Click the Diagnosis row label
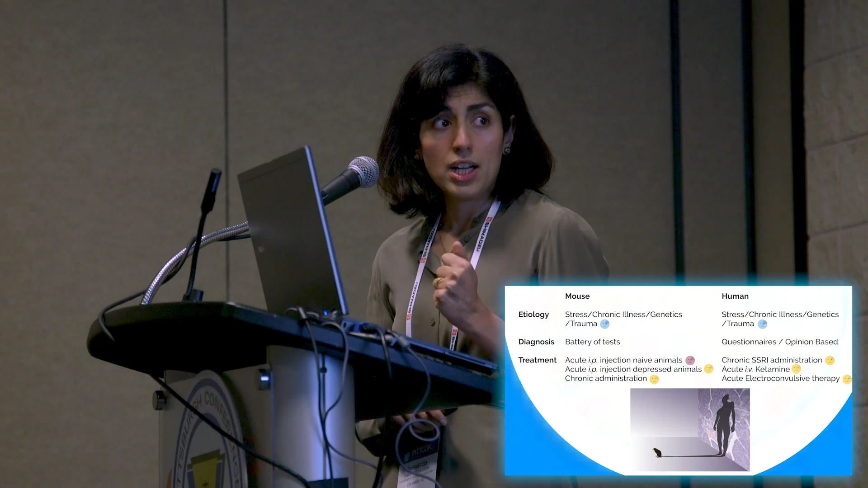868x488 pixels. click(536, 342)
